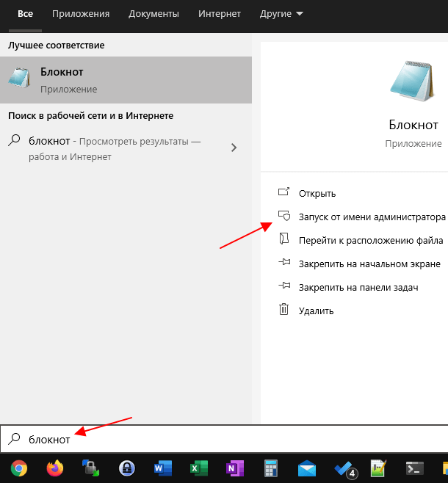This screenshot has width=448, height=483.
Task: Open the Notepad++ taskbar icon
Action: [378, 468]
